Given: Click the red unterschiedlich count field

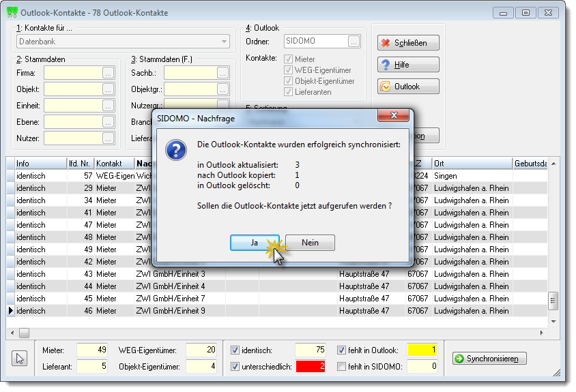Looking at the screenshot, I should [311, 366].
